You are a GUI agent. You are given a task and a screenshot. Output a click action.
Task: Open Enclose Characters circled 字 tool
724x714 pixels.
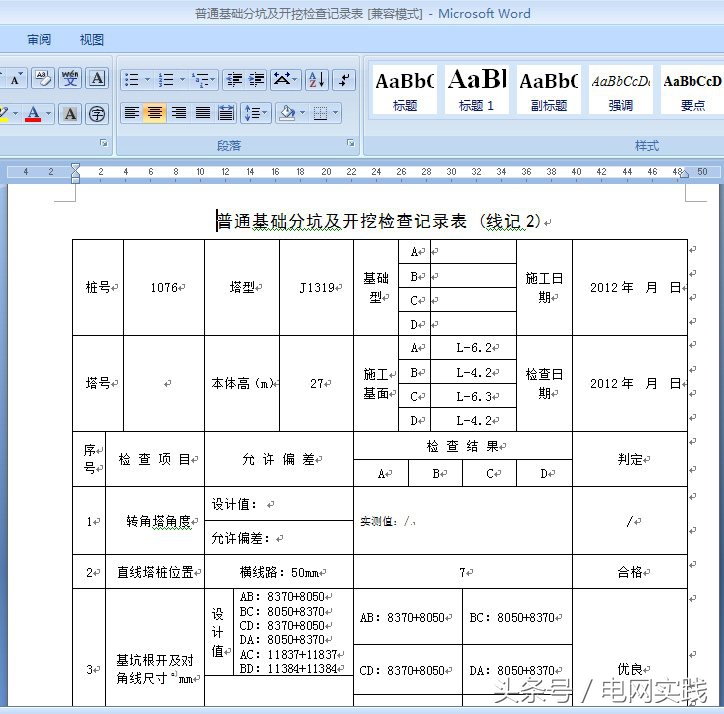[x=97, y=114]
